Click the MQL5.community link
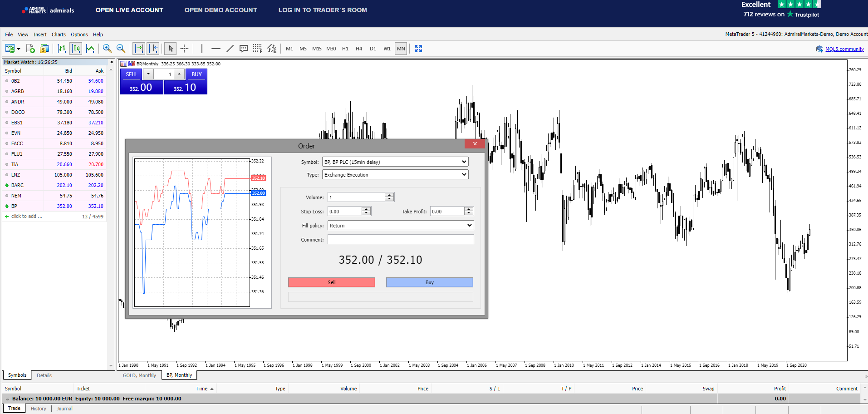The width and height of the screenshot is (868, 414). point(844,49)
